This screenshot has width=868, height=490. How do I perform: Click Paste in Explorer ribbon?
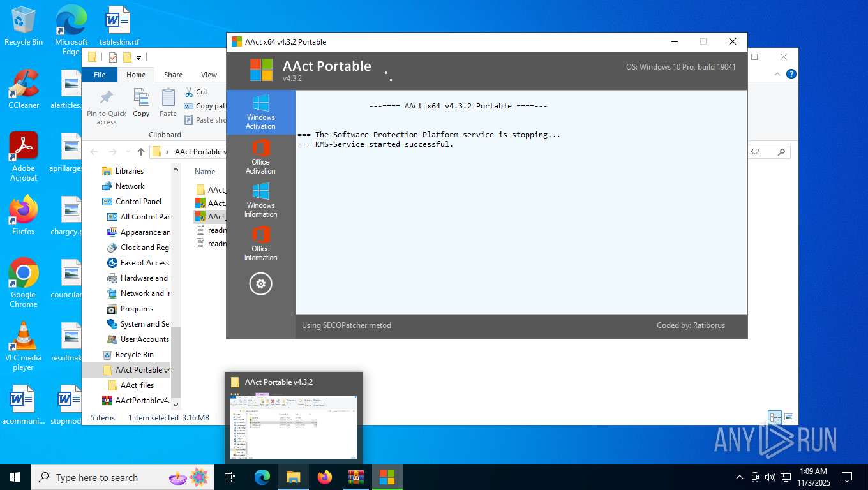168,103
